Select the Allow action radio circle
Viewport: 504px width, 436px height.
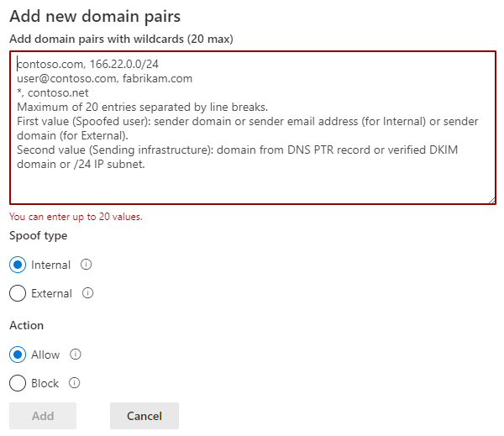coord(18,355)
